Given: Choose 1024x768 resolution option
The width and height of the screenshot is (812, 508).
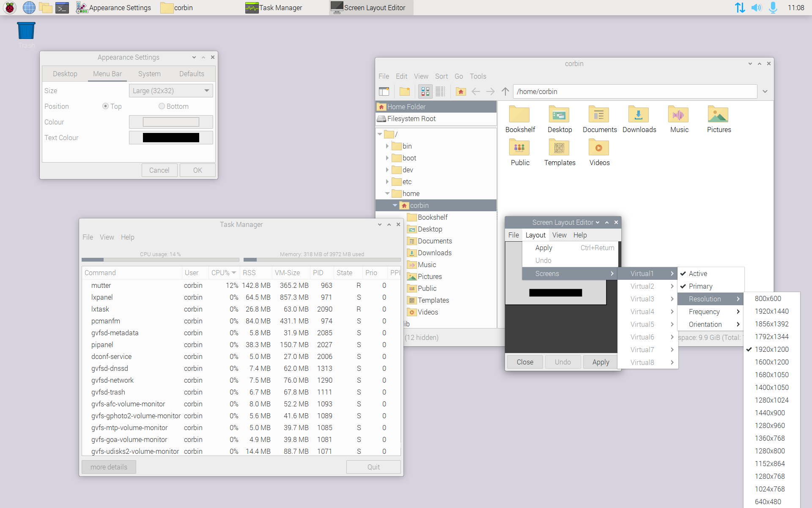Looking at the screenshot, I should [x=771, y=489].
